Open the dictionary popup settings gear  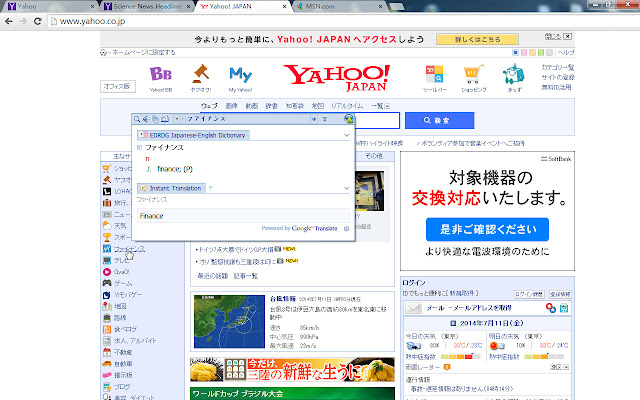coord(346,228)
